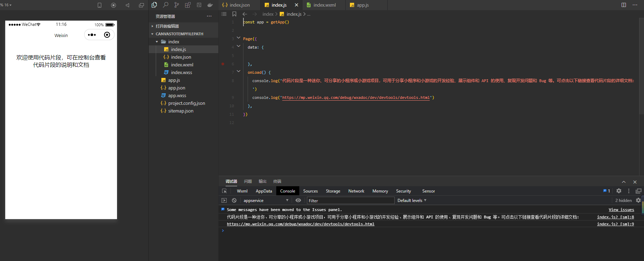Activate the inspect element picker icon
Viewport: 644px width, 261px height.
pyautogui.click(x=225, y=191)
